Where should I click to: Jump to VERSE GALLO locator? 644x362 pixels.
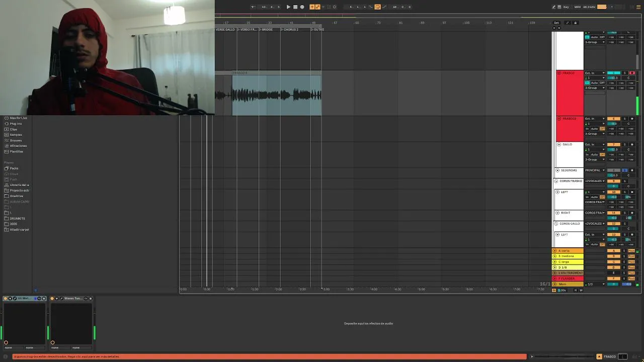tap(225, 30)
